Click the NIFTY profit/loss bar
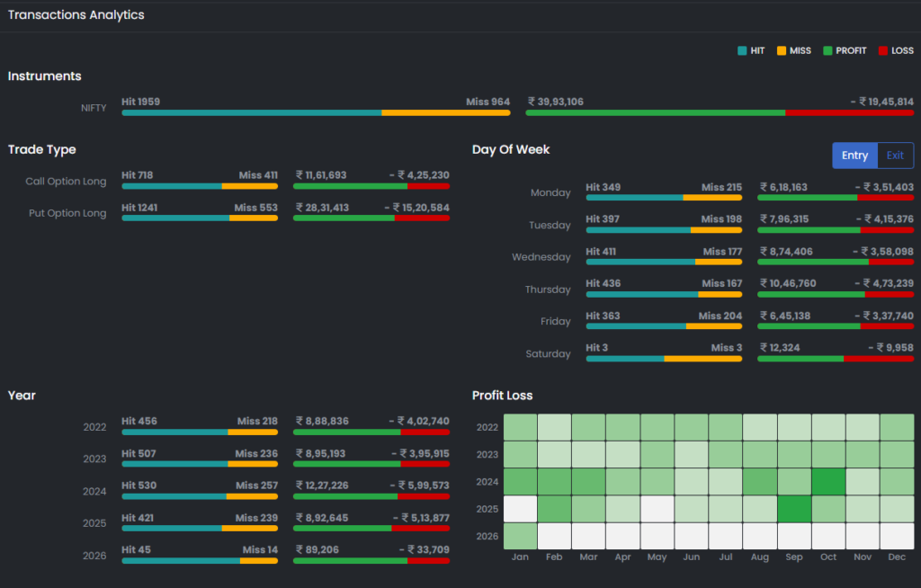Image resolution: width=921 pixels, height=588 pixels. 720,113
